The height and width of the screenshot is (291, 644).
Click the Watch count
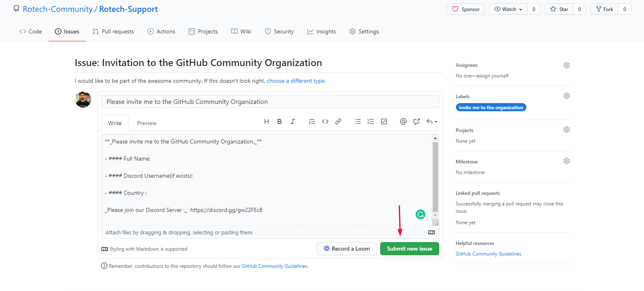(x=534, y=9)
